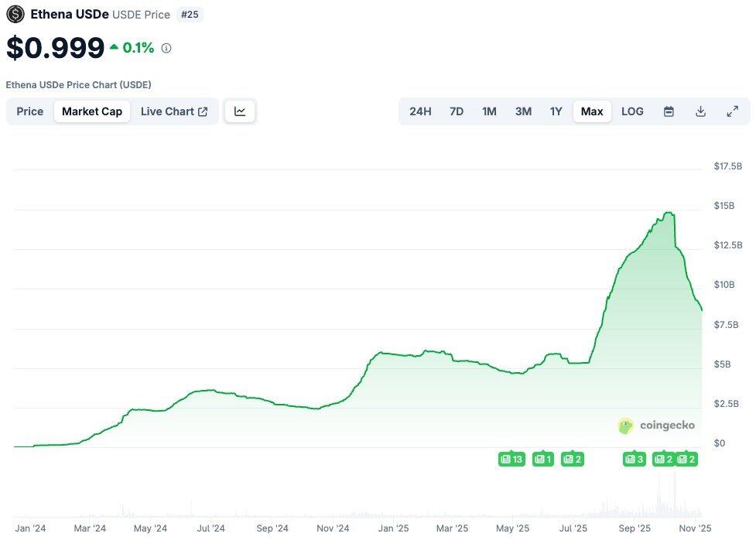Switch chart to 3M range

(x=523, y=111)
